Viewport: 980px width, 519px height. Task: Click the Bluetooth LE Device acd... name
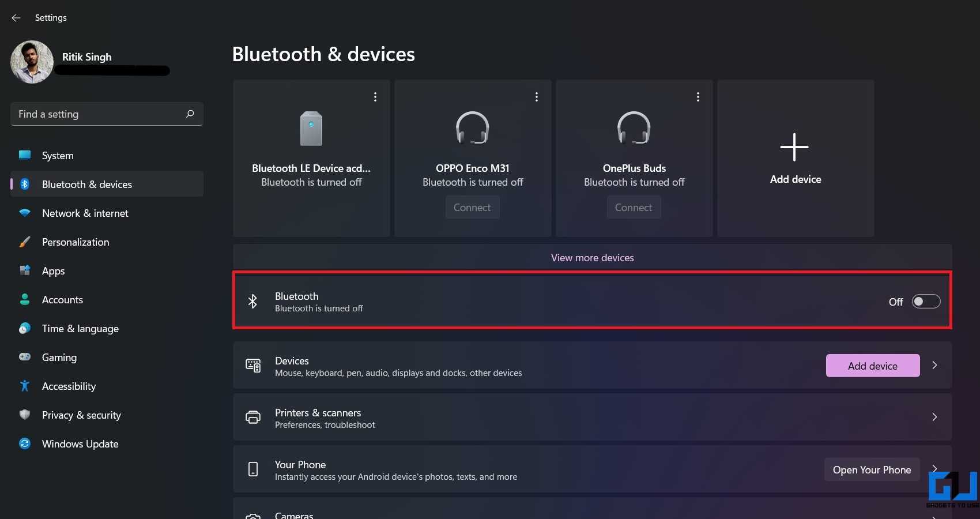coord(311,168)
